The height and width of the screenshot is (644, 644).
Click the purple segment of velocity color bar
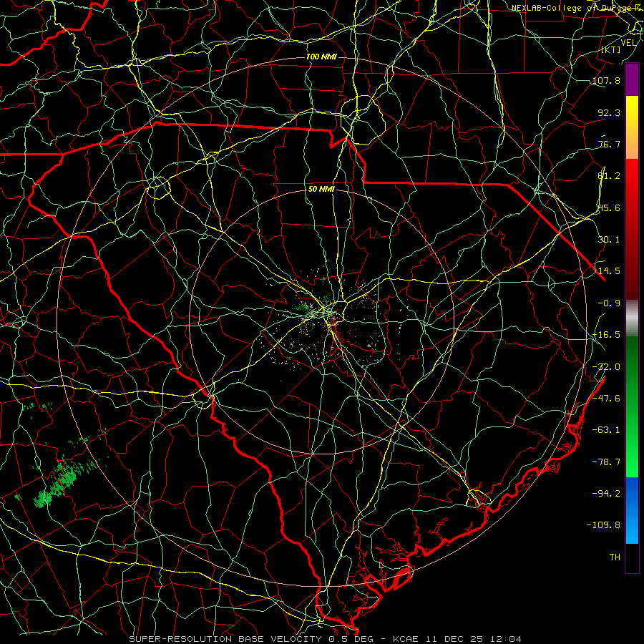[x=632, y=79]
